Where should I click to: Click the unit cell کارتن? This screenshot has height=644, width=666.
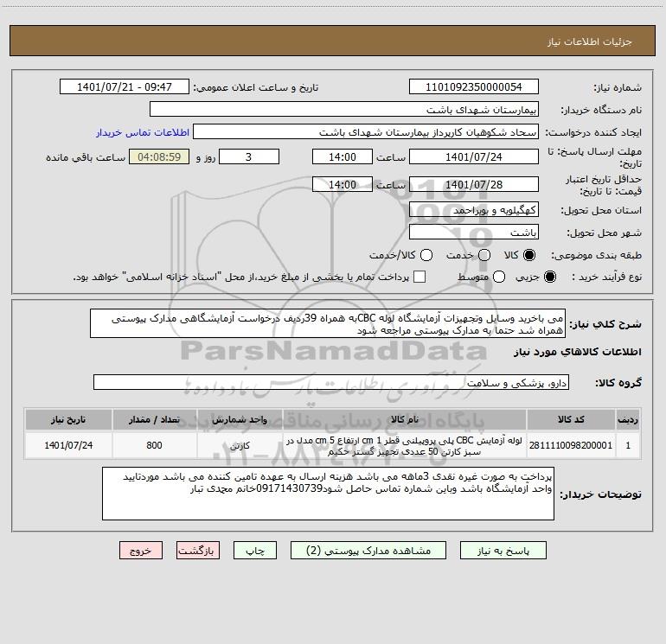(240, 445)
